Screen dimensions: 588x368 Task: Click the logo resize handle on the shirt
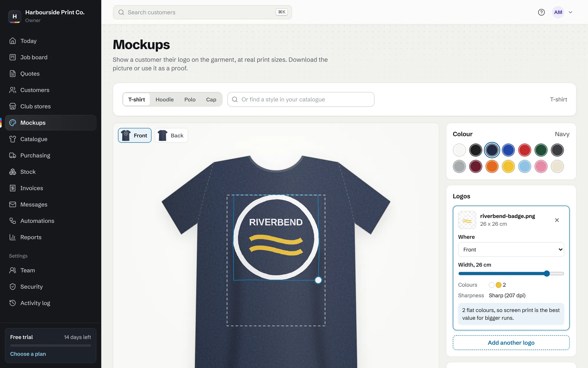pos(318,280)
